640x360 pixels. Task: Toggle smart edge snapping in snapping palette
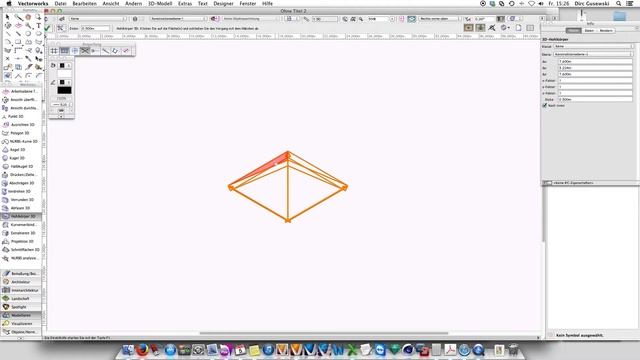click(116, 51)
